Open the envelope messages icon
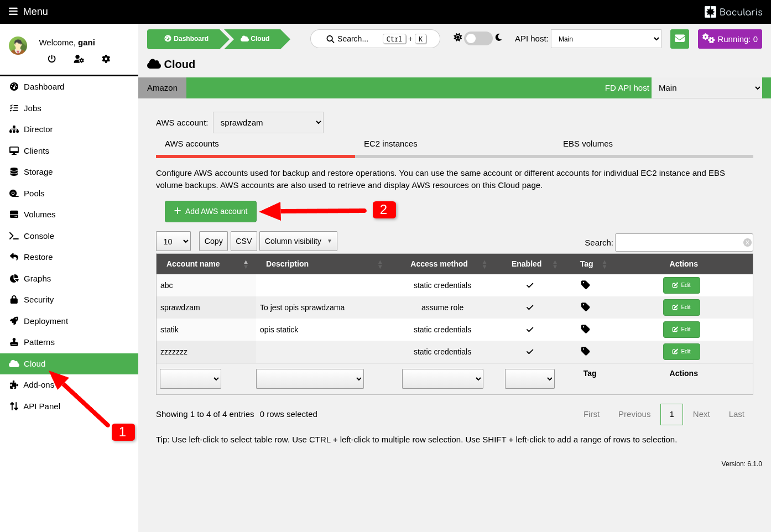Screen dimensions: 771x532 (x=680, y=39)
